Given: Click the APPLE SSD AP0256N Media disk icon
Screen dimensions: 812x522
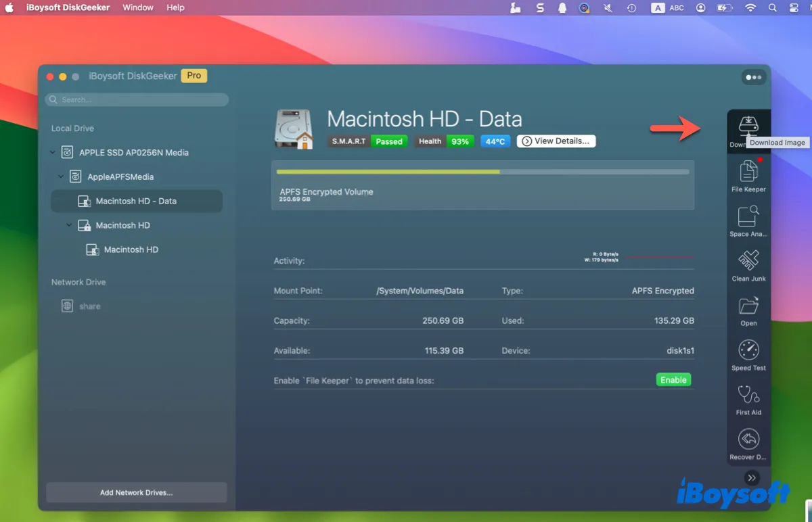Looking at the screenshot, I should (67, 152).
